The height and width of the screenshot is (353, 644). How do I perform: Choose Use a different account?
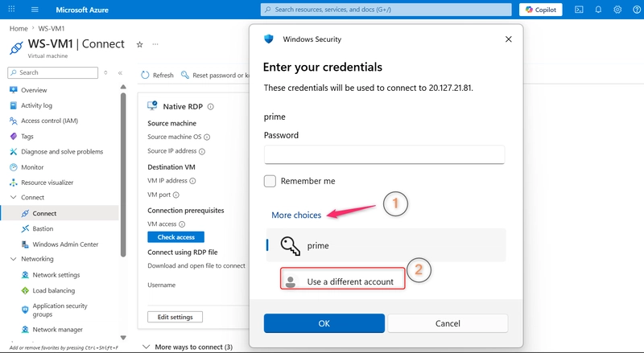343,279
